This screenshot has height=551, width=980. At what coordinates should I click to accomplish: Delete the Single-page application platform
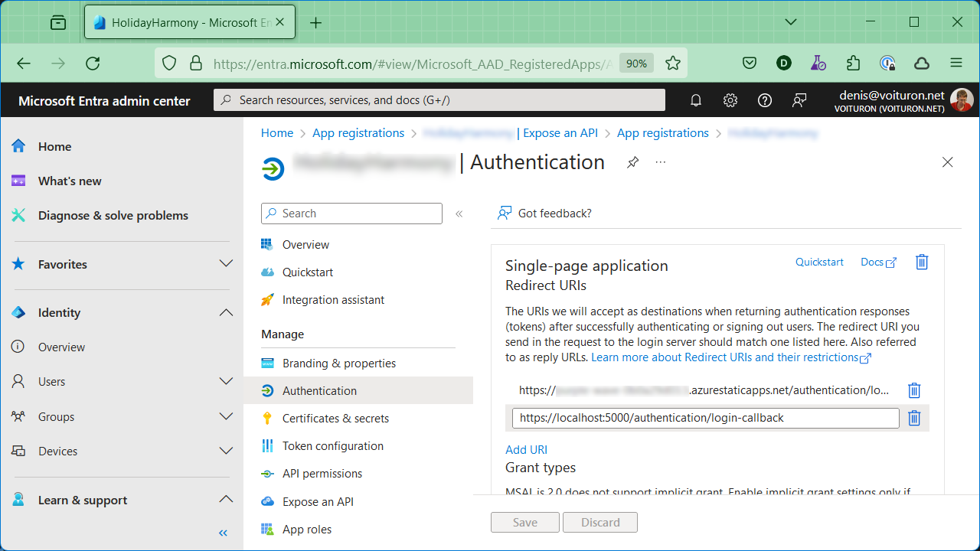pyautogui.click(x=922, y=262)
